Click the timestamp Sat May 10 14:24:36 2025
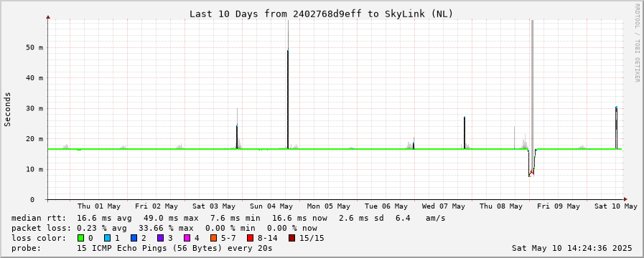 click(x=571, y=248)
